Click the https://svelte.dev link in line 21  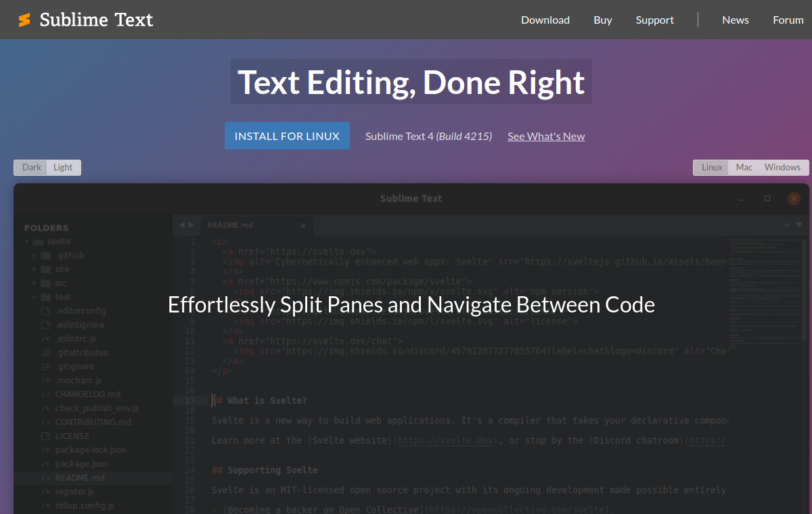pos(447,440)
